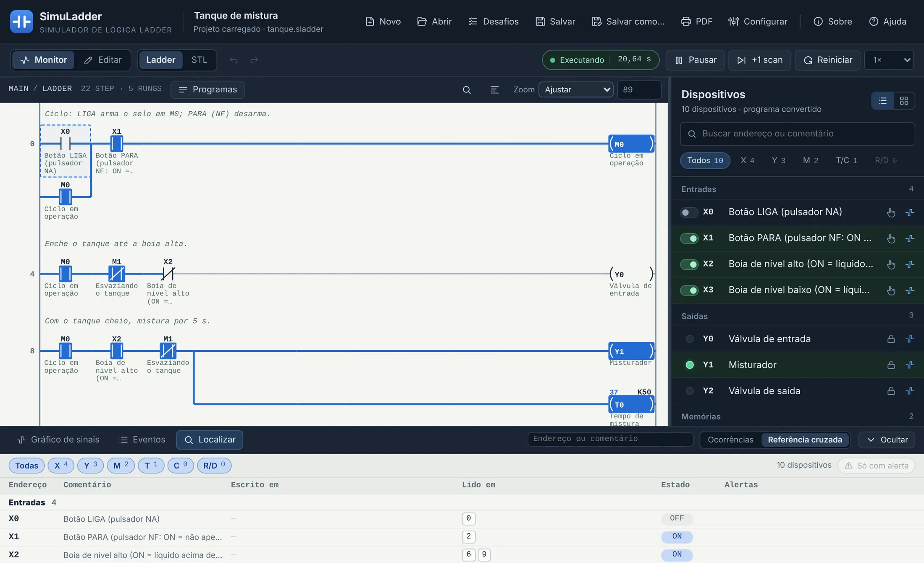Toggle the X3 Boia de nível baixo switch
The height and width of the screenshot is (563, 924).
tap(689, 291)
